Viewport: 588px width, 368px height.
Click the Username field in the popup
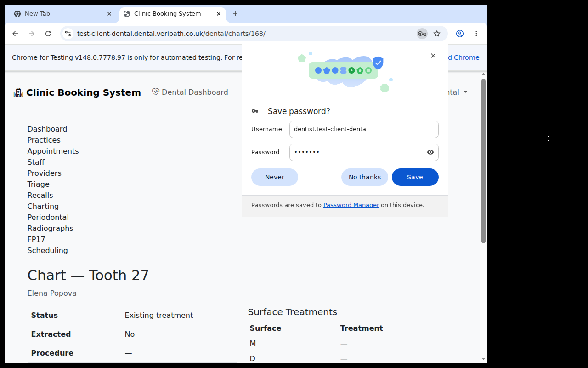click(364, 129)
